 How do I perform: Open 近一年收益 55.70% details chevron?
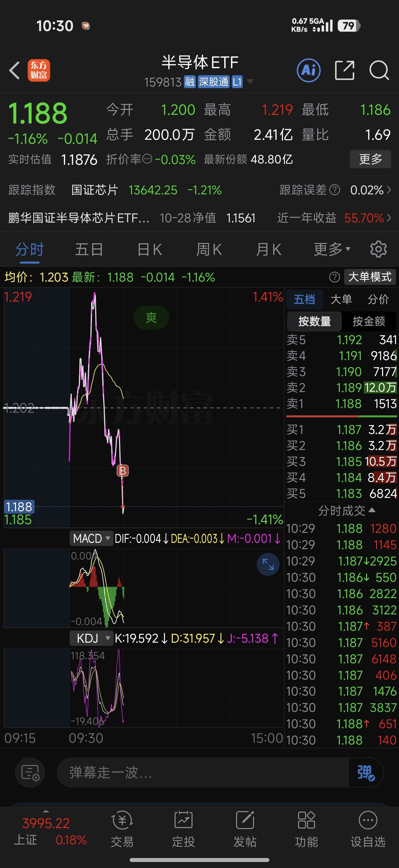[x=389, y=218]
